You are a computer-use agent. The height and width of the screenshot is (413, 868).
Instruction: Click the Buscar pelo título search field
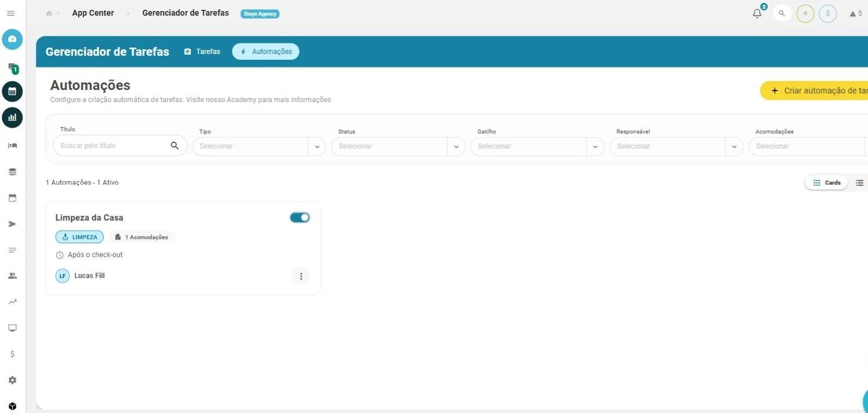(120, 146)
